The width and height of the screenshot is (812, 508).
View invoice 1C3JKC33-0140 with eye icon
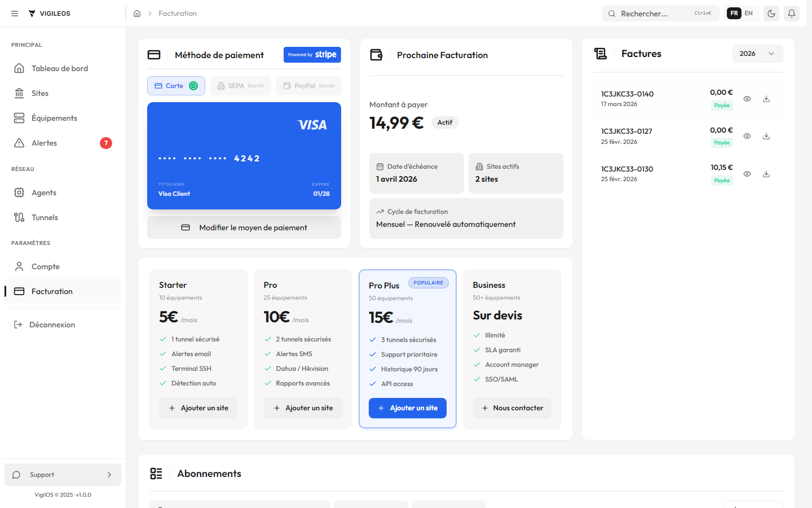(x=747, y=99)
